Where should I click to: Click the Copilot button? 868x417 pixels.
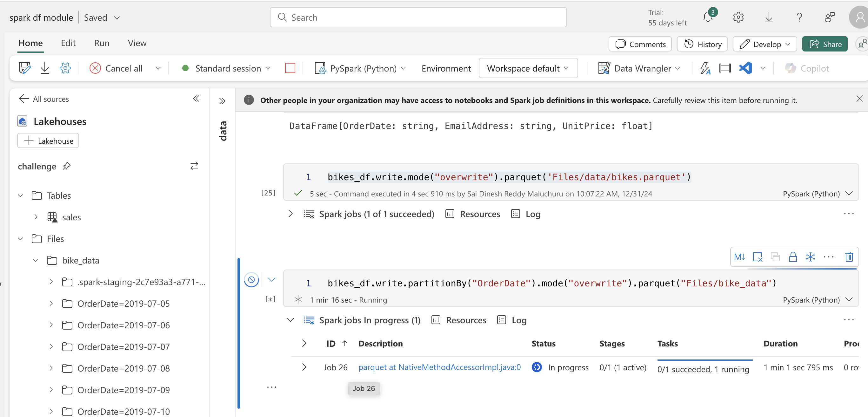click(x=807, y=68)
